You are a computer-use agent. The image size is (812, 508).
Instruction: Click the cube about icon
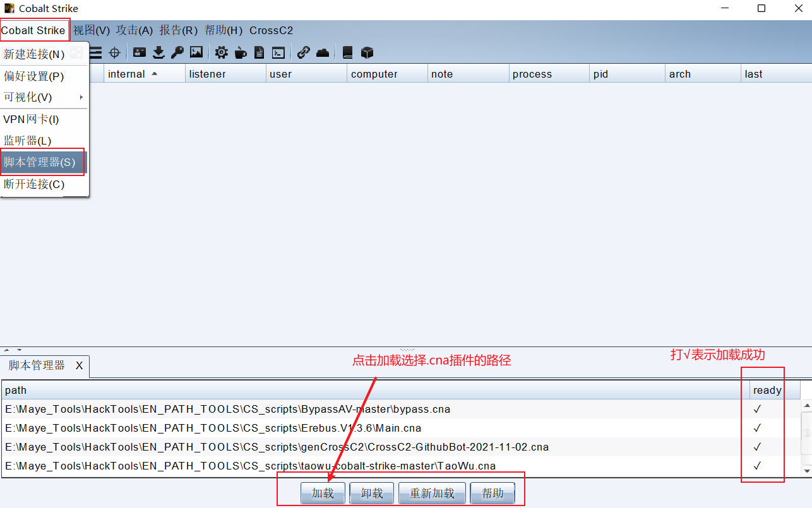click(367, 53)
